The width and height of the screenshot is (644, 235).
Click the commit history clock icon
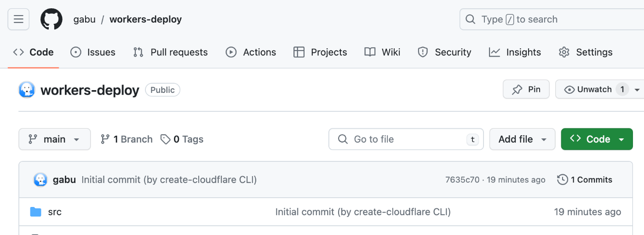(x=562, y=180)
